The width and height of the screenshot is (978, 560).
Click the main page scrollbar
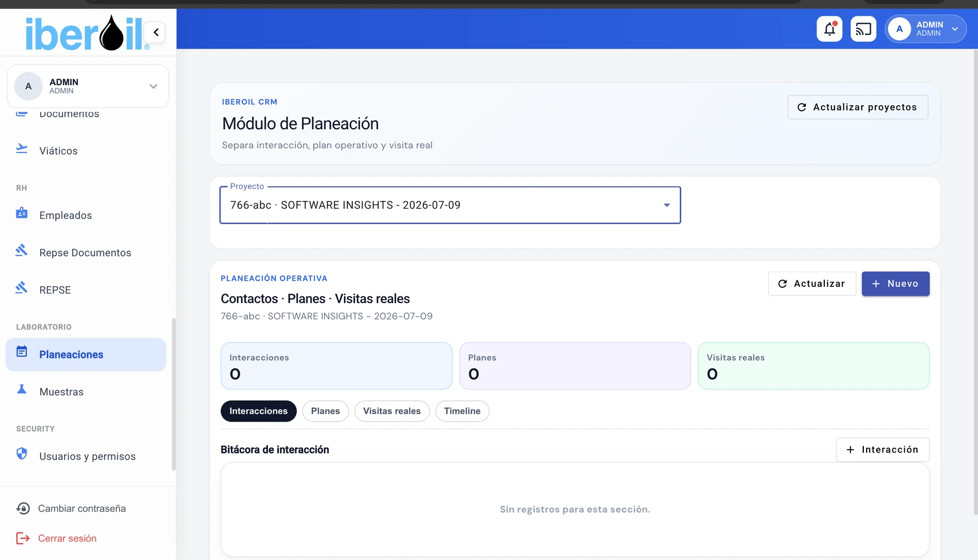point(975,282)
